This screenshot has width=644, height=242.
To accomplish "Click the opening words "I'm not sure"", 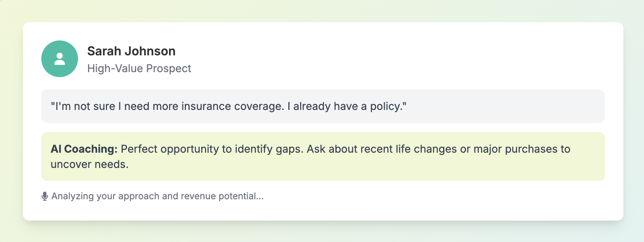I will (83, 106).
